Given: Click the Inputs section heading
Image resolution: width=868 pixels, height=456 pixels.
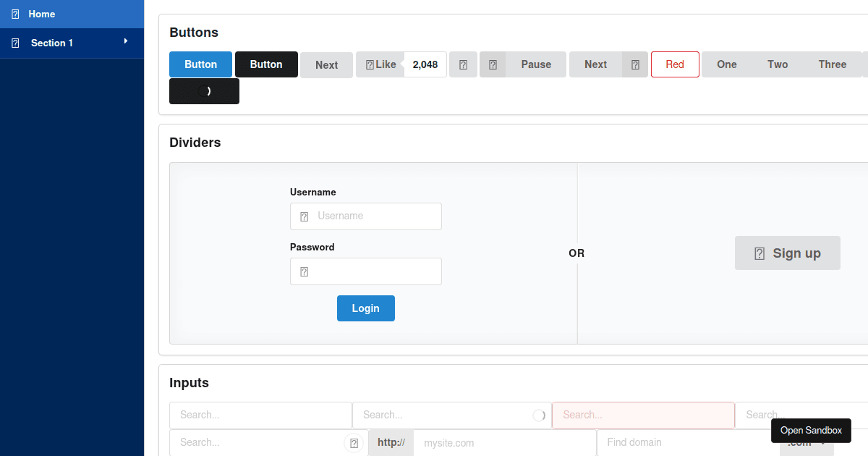Looking at the screenshot, I should coord(190,383).
